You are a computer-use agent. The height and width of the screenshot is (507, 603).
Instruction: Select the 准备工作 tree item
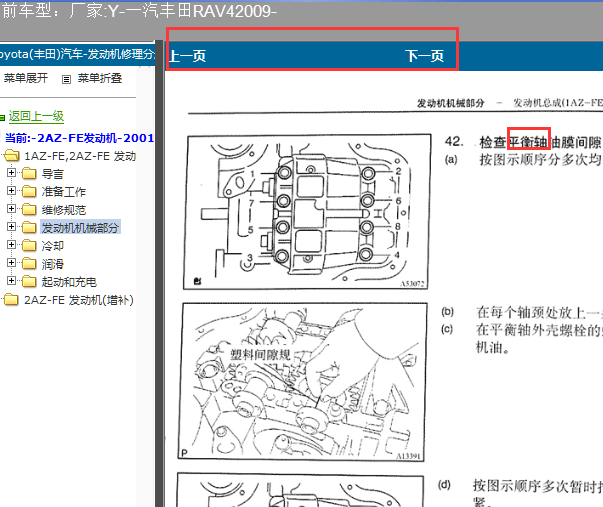(x=63, y=192)
